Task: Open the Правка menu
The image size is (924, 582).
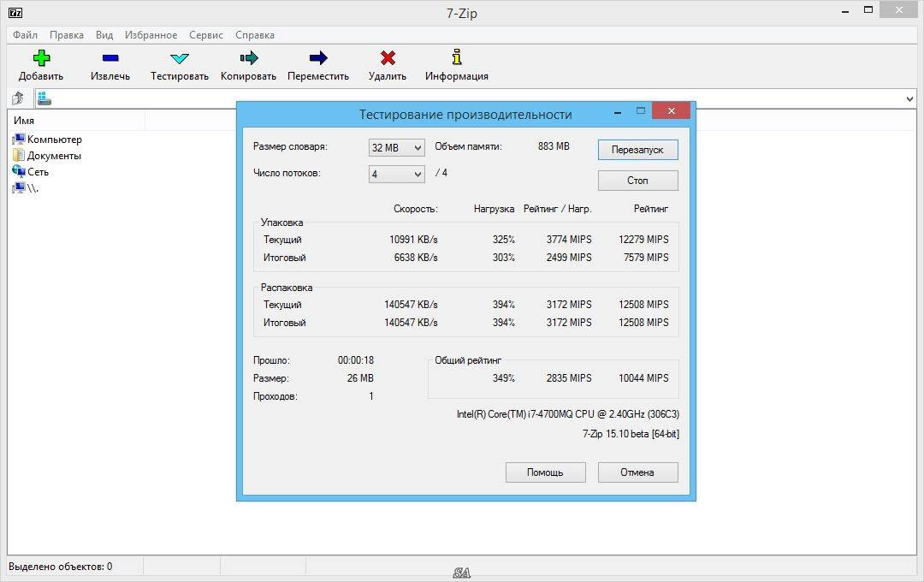Action: pyautogui.click(x=67, y=35)
